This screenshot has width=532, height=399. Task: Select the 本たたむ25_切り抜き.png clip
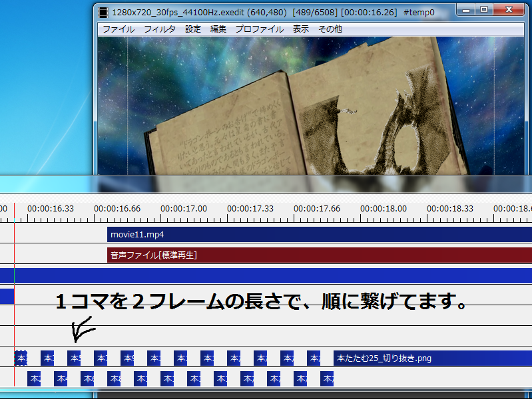[x=433, y=358]
